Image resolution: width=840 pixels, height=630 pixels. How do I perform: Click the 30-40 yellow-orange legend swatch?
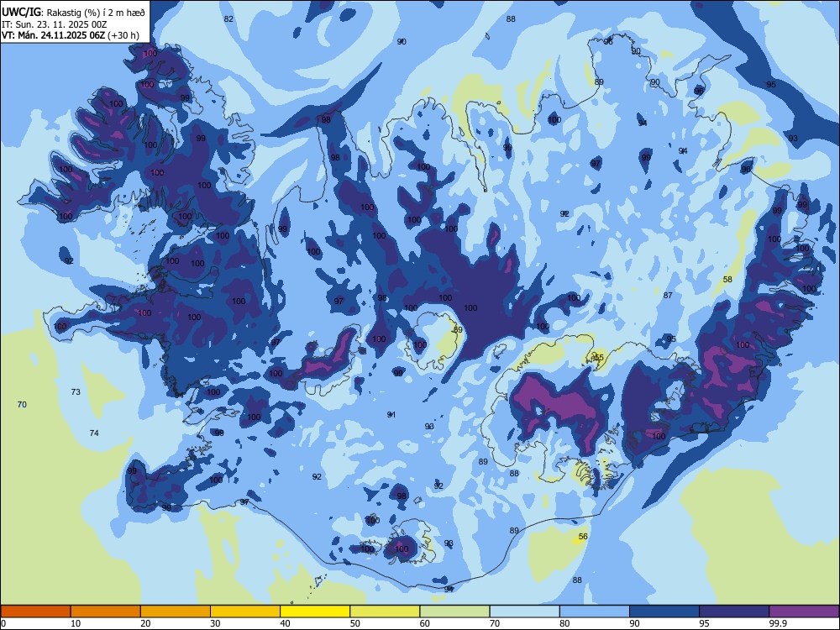(x=245, y=612)
